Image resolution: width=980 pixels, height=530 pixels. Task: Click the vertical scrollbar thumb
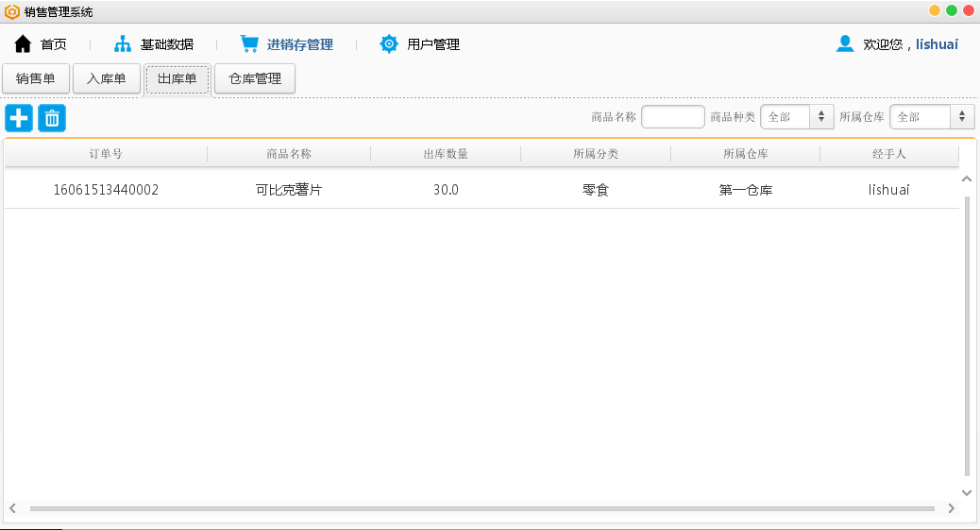tap(967, 336)
